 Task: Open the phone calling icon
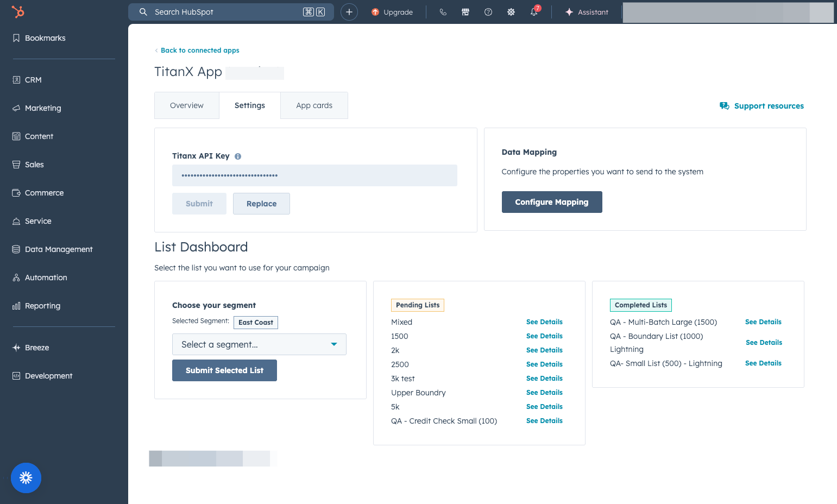point(443,12)
